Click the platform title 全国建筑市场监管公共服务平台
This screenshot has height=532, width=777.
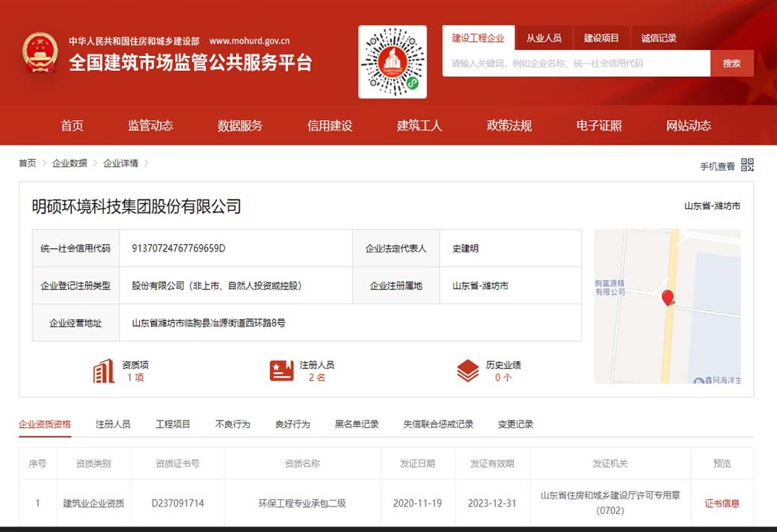[x=190, y=63]
